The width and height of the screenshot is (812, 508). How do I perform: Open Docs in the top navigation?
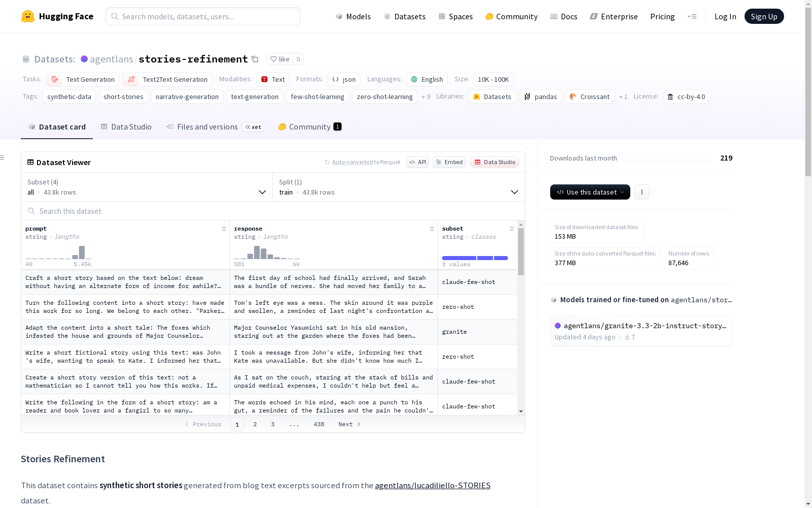(564, 16)
